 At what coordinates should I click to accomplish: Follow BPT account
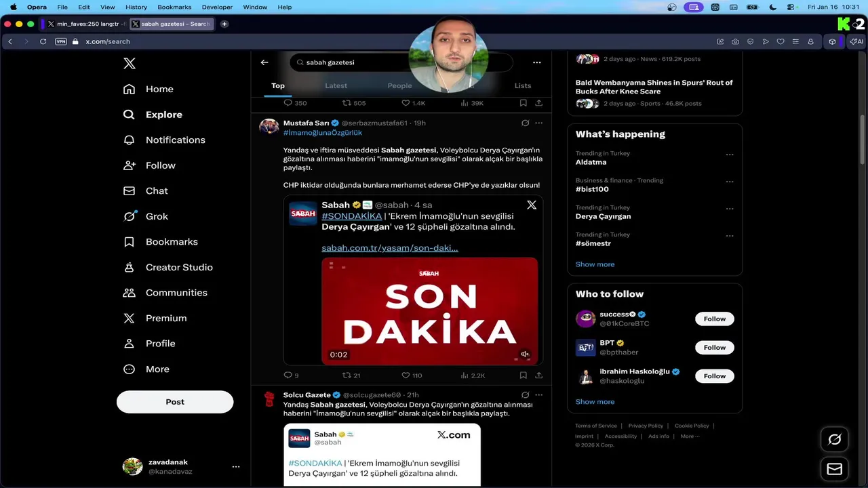coord(714,347)
